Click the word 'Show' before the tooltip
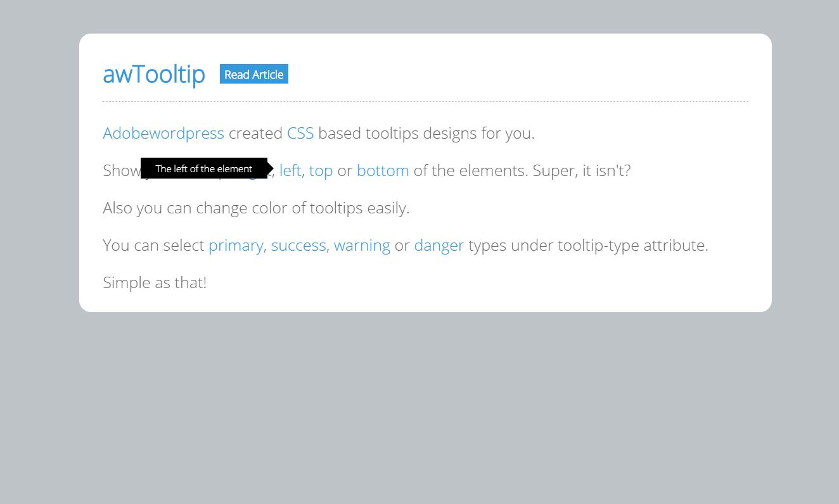Image resolution: width=839 pixels, height=504 pixels. 122,170
